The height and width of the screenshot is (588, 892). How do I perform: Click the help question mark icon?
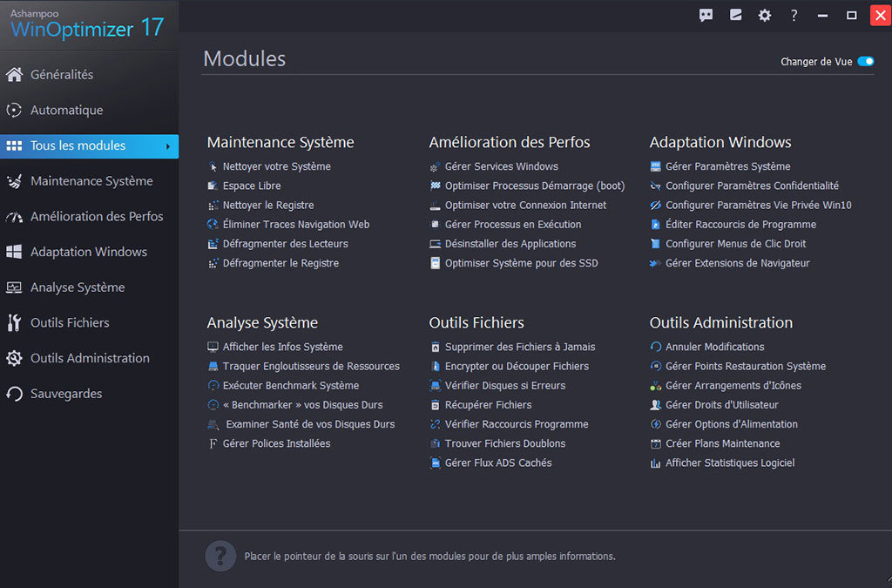794,16
